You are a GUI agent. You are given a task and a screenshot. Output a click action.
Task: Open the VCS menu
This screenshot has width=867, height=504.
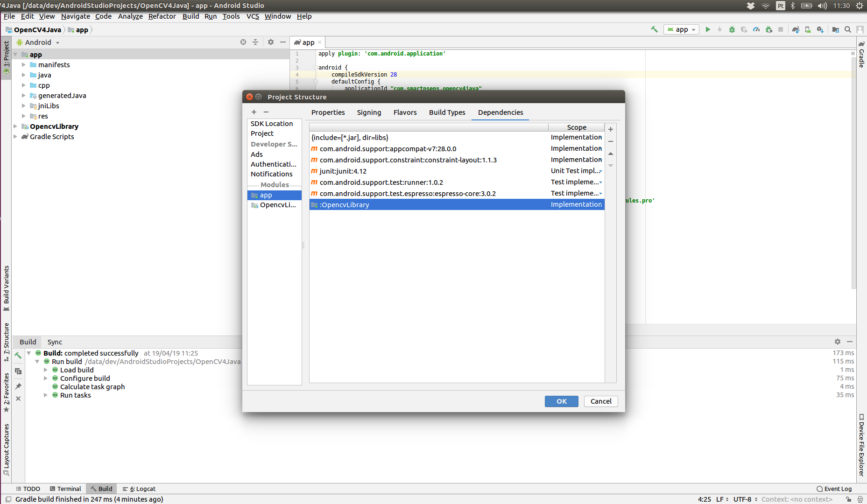click(253, 16)
